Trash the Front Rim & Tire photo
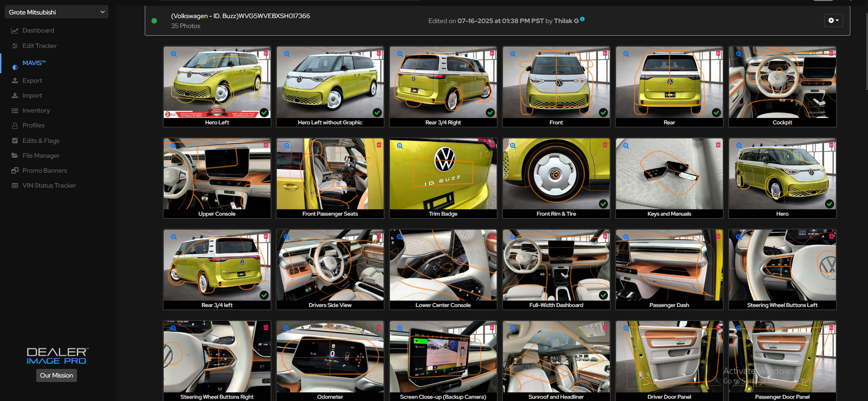The image size is (868, 401). coord(605,145)
